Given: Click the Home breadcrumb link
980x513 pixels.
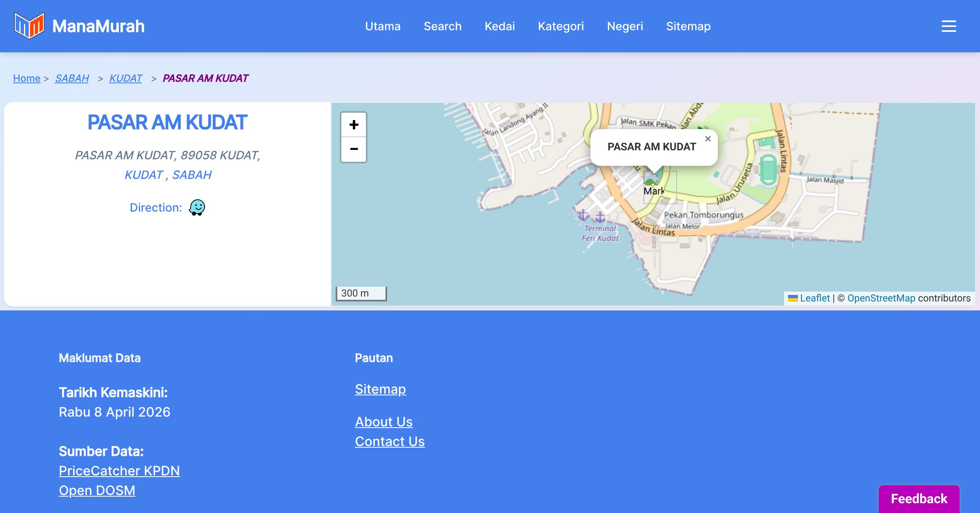Looking at the screenshot, I should tap(27, 78).
